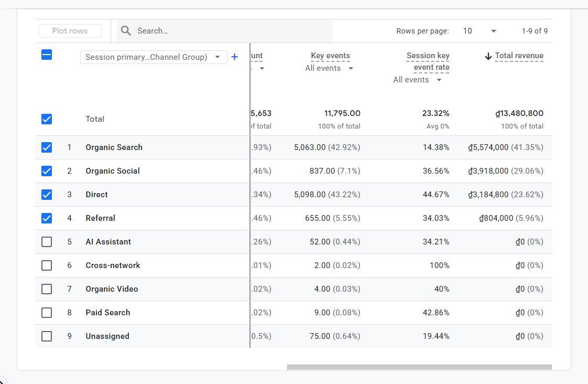Sort by Total revenue column header

tap(519, 56)
